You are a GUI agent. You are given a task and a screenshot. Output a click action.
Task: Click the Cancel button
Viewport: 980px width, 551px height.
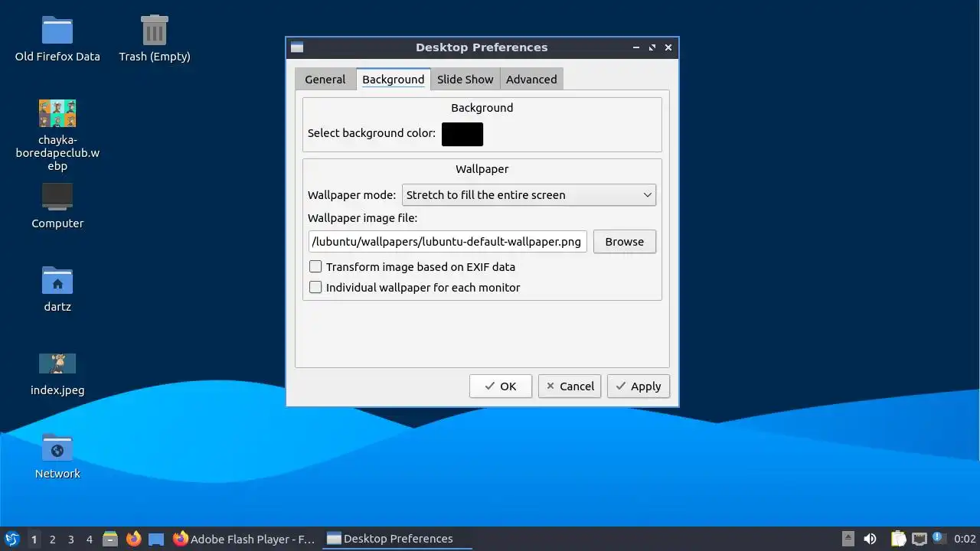pos(570,386)
